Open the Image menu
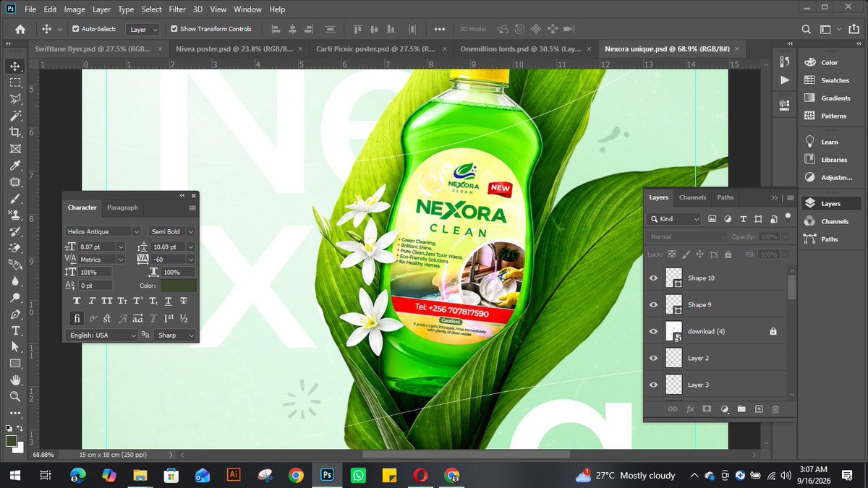Screen dimensions: 868x488 coord(75,10)
